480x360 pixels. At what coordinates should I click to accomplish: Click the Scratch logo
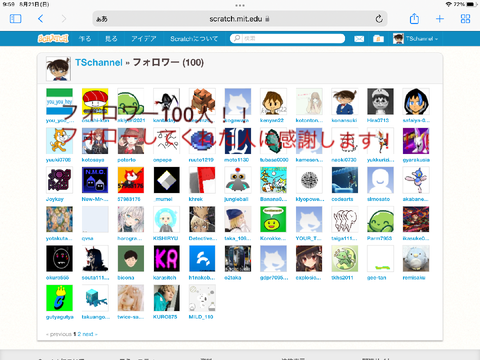53,39
